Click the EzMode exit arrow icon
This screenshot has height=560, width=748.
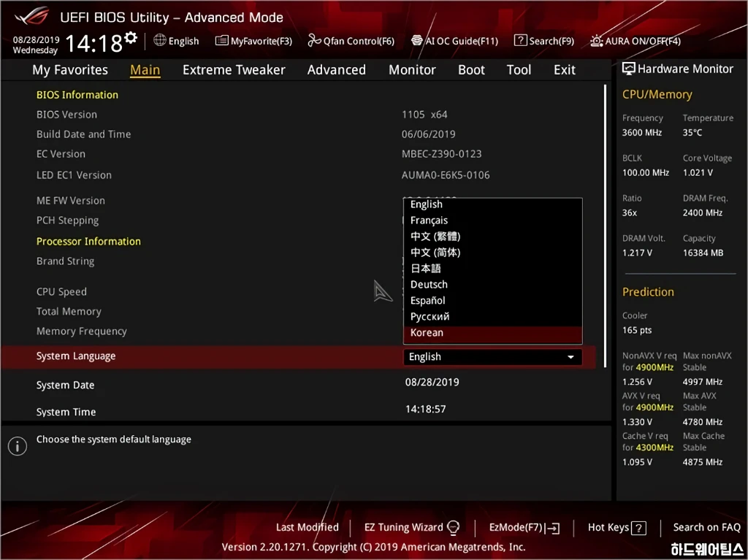pos(553,528)
